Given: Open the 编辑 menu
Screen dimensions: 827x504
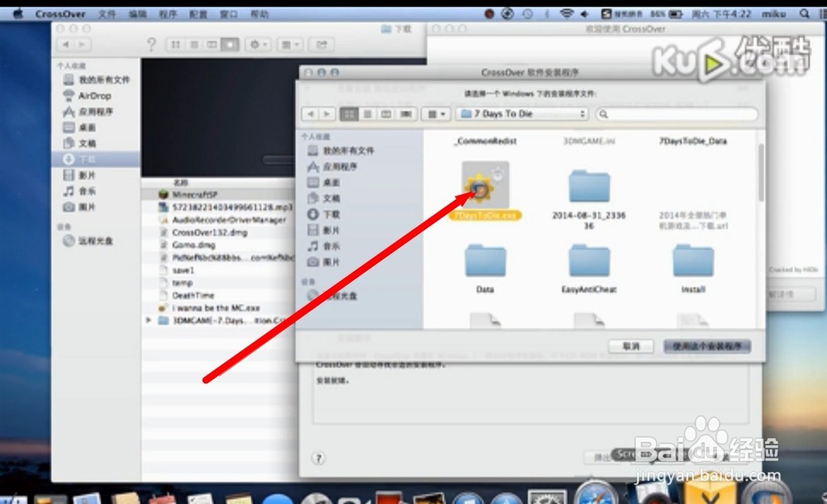Looking at the screenshot, I should (x=137, y=14).
